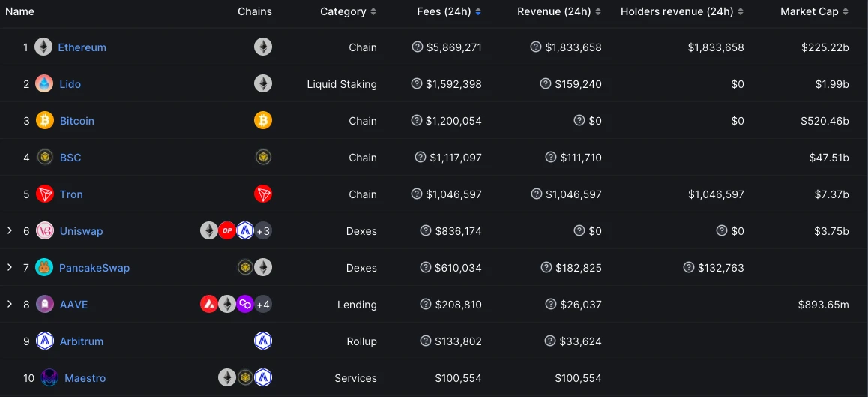Click the Ethereum logo next to its name
Screen dimensions: 868x397
click(x=43, y=47)
